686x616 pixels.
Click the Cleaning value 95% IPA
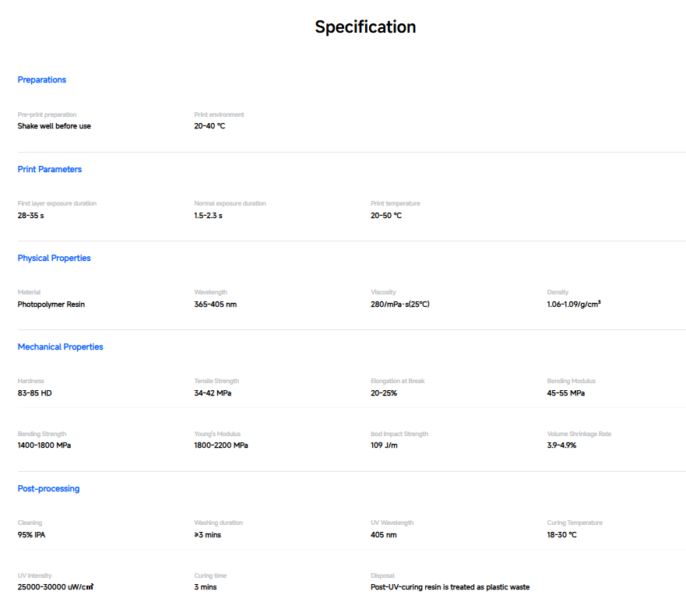click(32, 535)
